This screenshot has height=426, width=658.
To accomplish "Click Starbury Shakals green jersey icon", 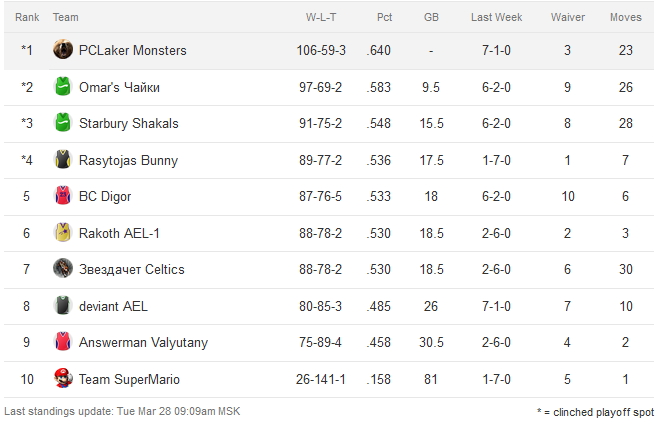I will point(62,124).
